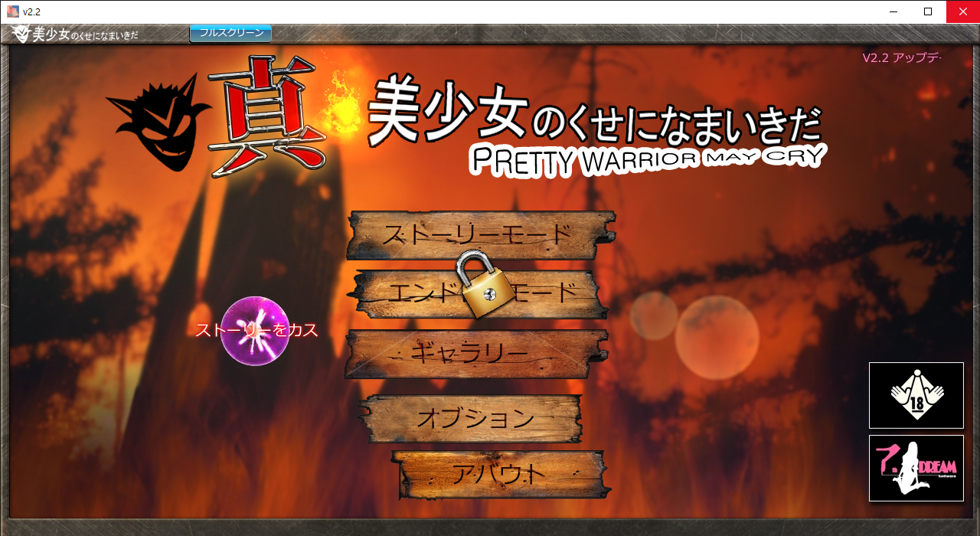980x536 pixels.
Task: Switch to fullscreen with フルスクリーン button
Action: tap(230, 33)
